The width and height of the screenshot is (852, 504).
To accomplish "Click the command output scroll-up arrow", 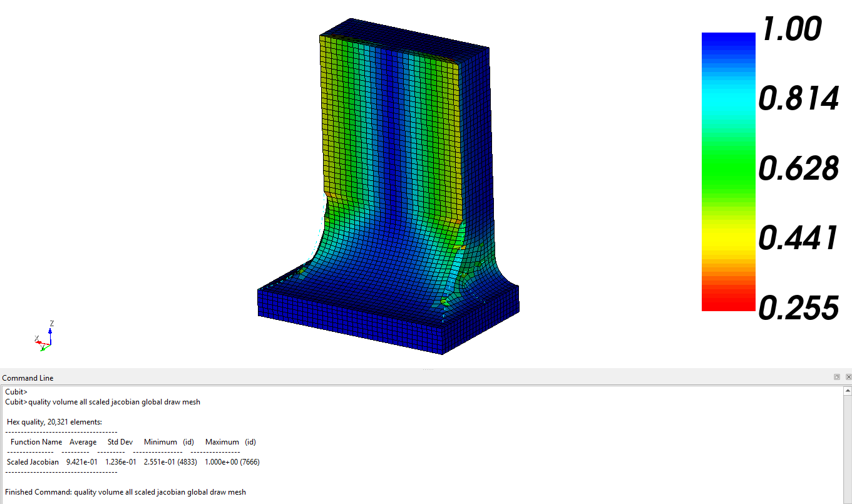I will pos(848,391).
